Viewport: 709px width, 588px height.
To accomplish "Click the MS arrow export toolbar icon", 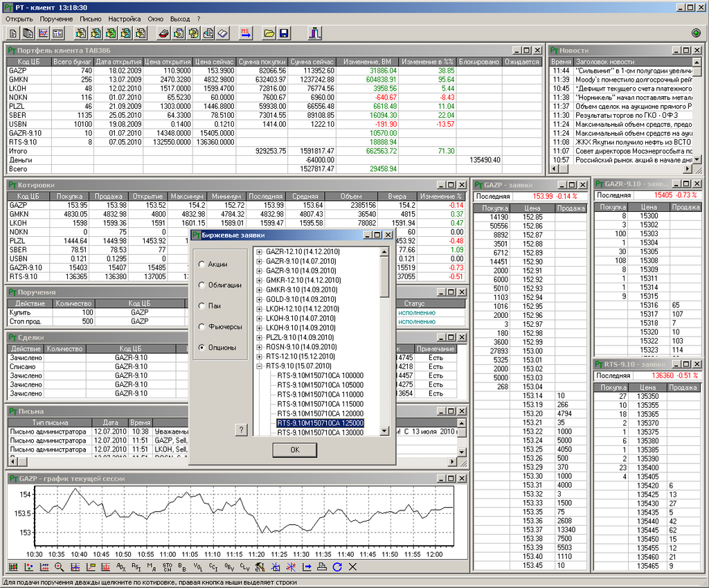I will (x=246, y=33).
